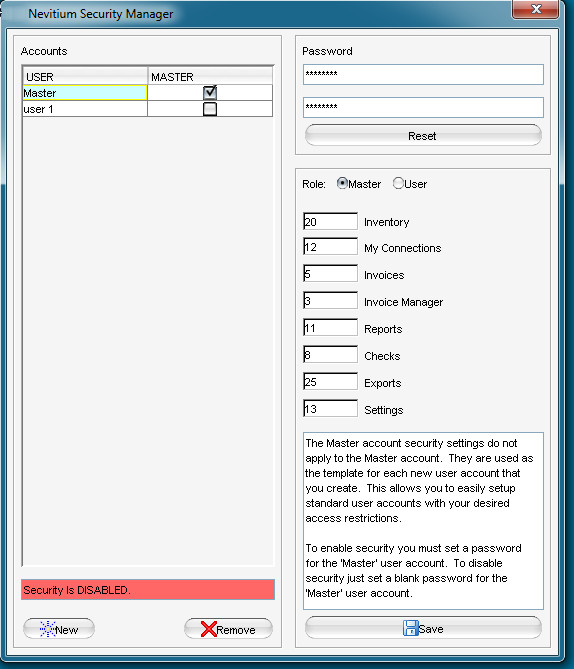Click the Reports value field

[330, 328]
